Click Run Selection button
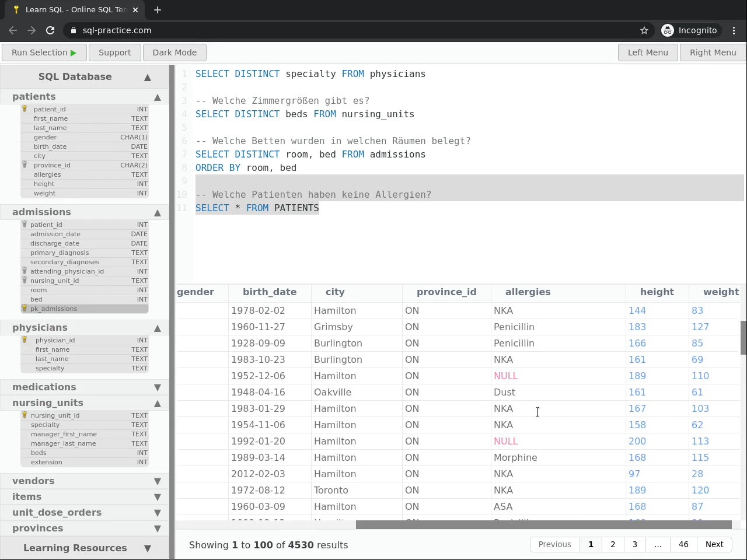 pos(44,52)
